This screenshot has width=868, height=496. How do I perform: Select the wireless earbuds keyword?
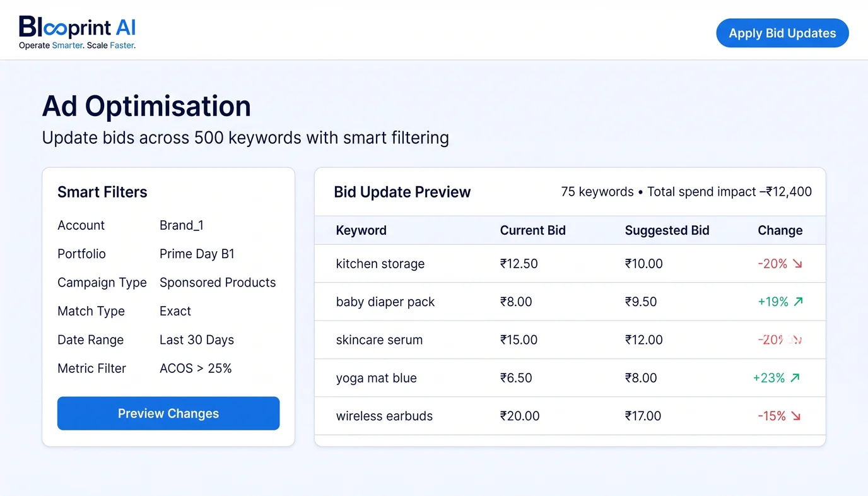click(x=384, y=416)
